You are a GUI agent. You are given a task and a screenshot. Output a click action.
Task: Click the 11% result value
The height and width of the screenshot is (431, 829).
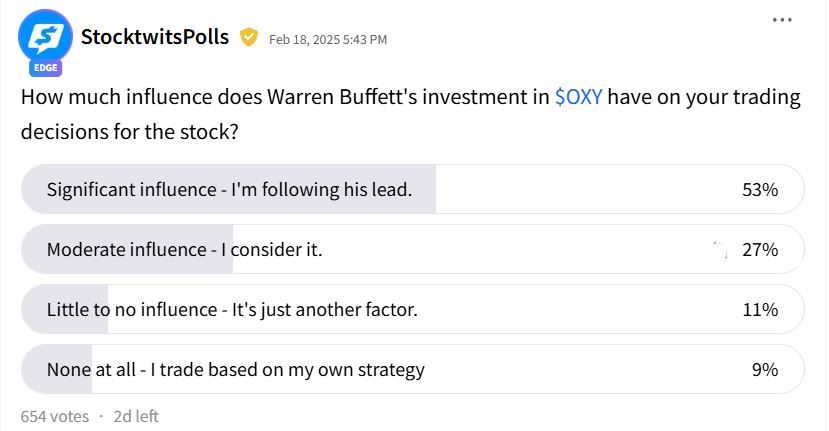tap(760, 310)
